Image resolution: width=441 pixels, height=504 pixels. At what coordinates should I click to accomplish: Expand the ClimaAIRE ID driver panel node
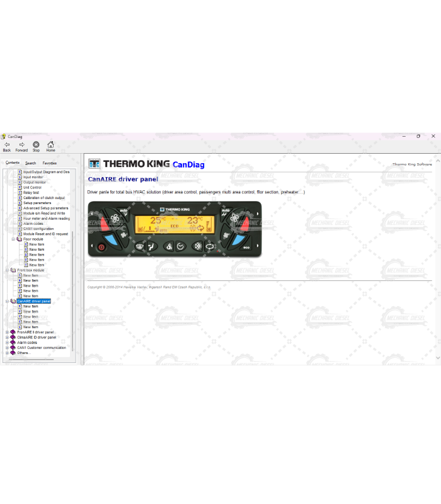(7, 338)
